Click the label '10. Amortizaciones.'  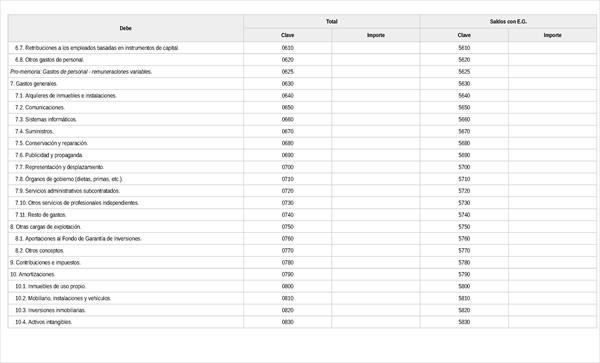tap(33, 274)
